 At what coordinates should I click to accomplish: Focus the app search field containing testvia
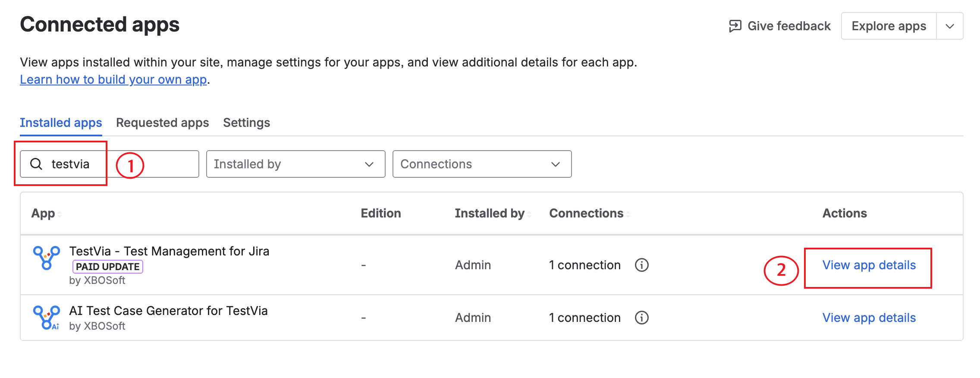[110, 164]
